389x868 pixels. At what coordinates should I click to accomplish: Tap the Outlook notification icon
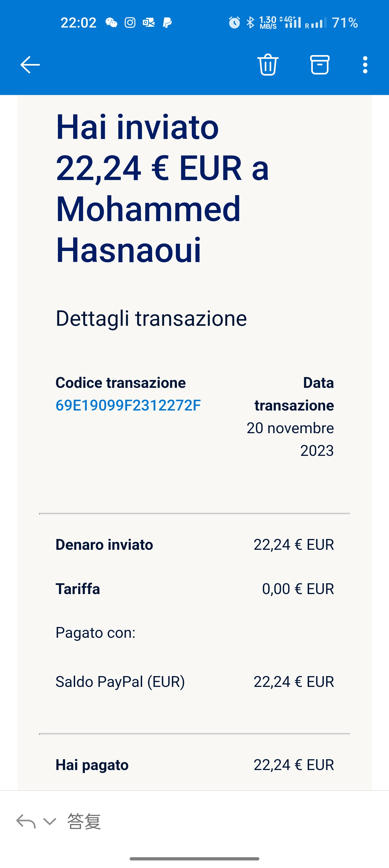(149, 23)
